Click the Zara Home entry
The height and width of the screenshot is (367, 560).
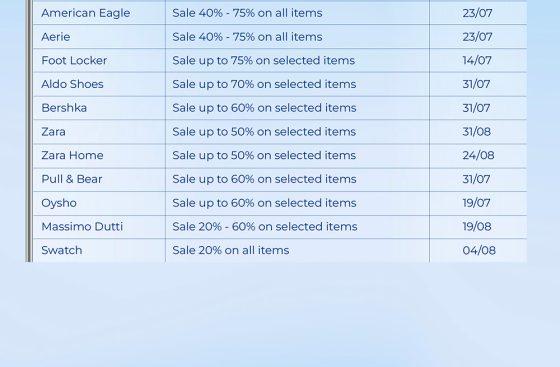(x=72, y=155)
